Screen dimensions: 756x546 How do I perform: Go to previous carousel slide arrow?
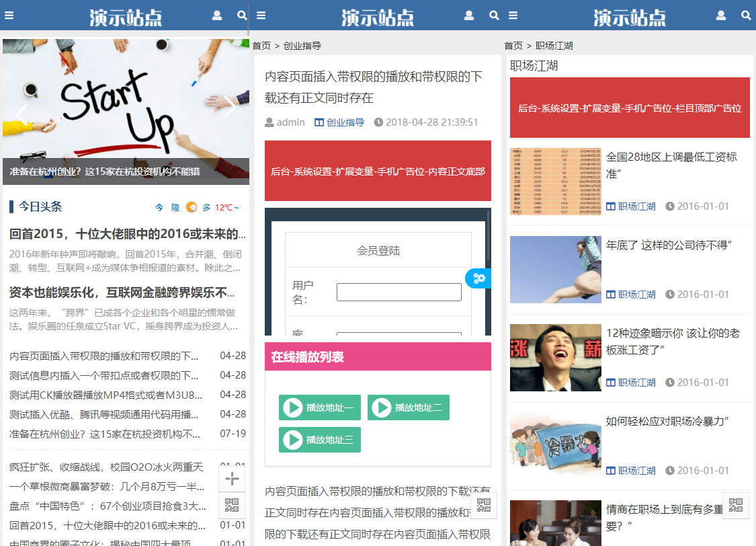pos(22,115)
